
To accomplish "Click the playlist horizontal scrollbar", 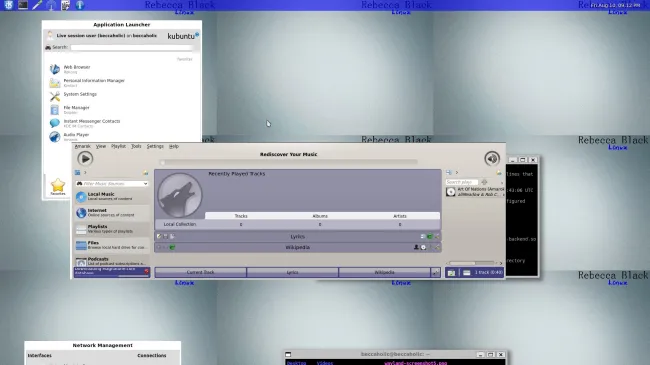I will [472, 263].
